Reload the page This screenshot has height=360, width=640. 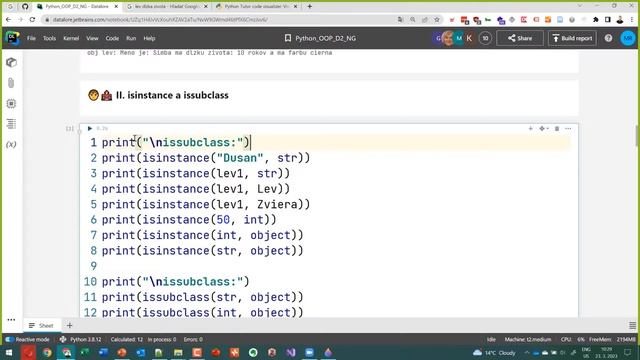(x=32, y=20)
